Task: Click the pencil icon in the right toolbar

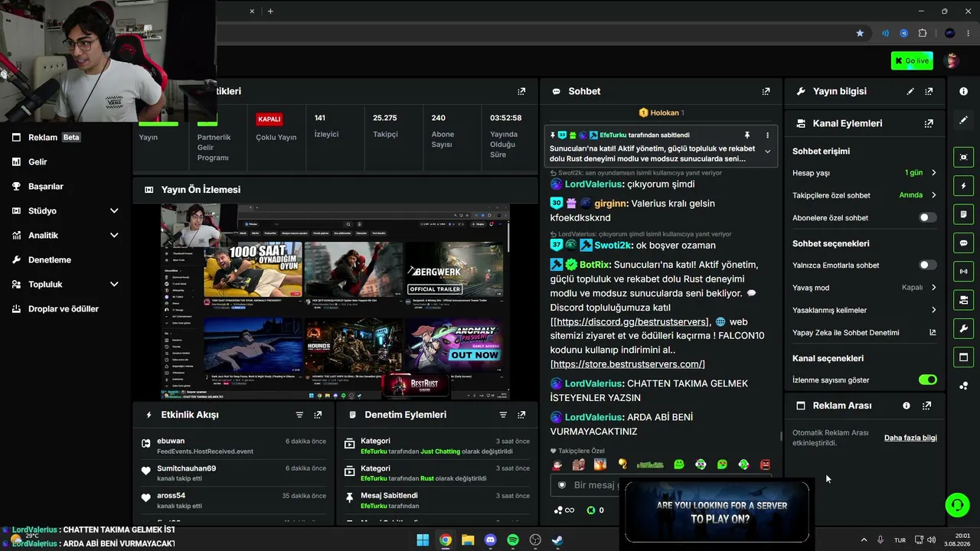Action: point(963,120)
